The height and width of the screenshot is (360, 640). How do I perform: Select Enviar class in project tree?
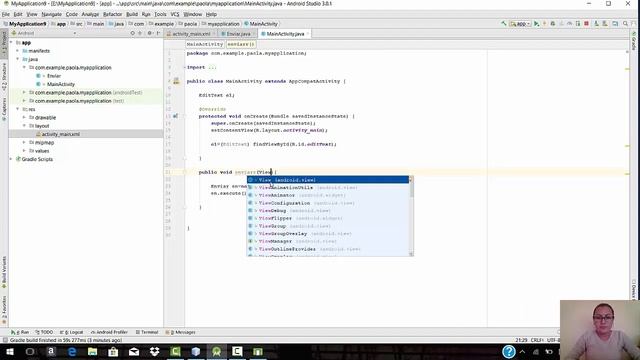click(53, 76)
